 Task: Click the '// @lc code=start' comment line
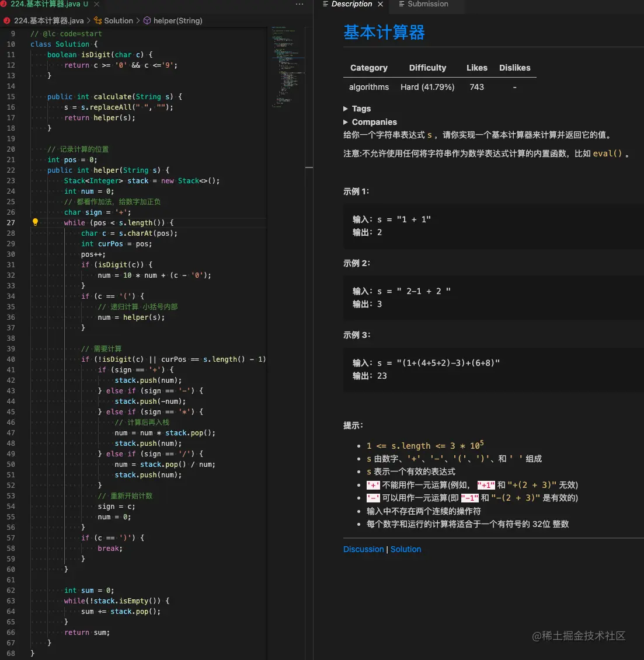66,34
